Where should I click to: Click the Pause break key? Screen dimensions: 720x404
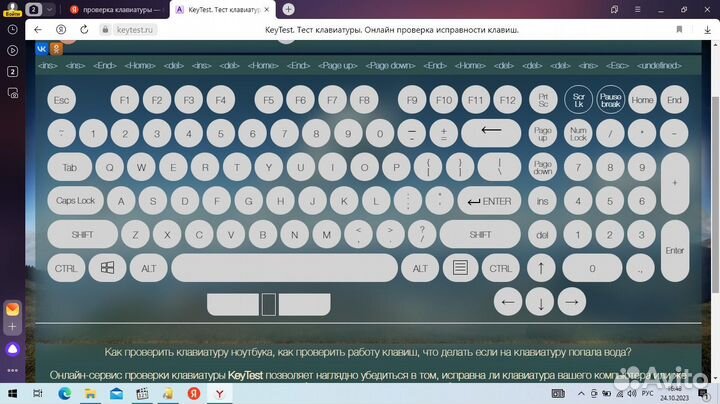[x=610, y=100]
